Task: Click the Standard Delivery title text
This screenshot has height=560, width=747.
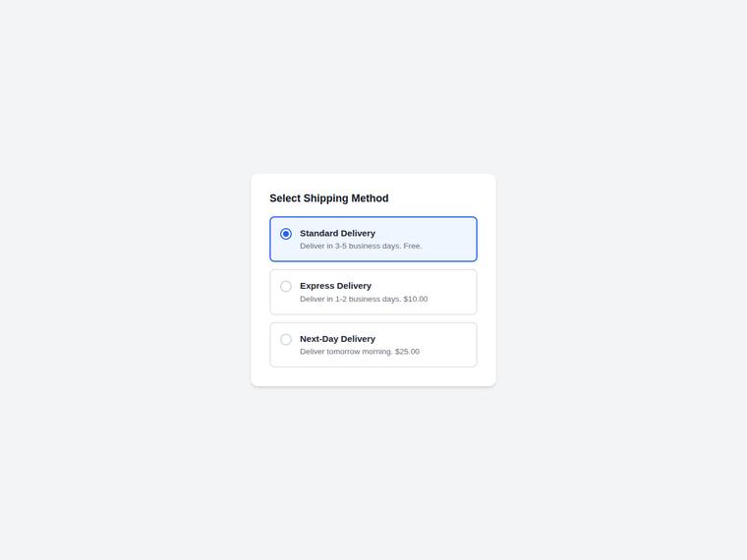Action: (337, 234)
